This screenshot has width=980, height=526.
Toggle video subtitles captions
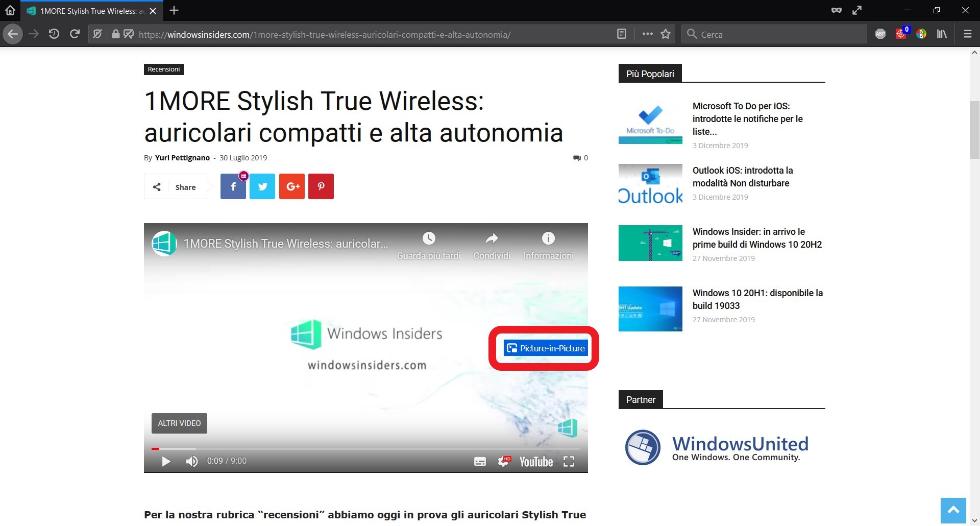(480, 462)
